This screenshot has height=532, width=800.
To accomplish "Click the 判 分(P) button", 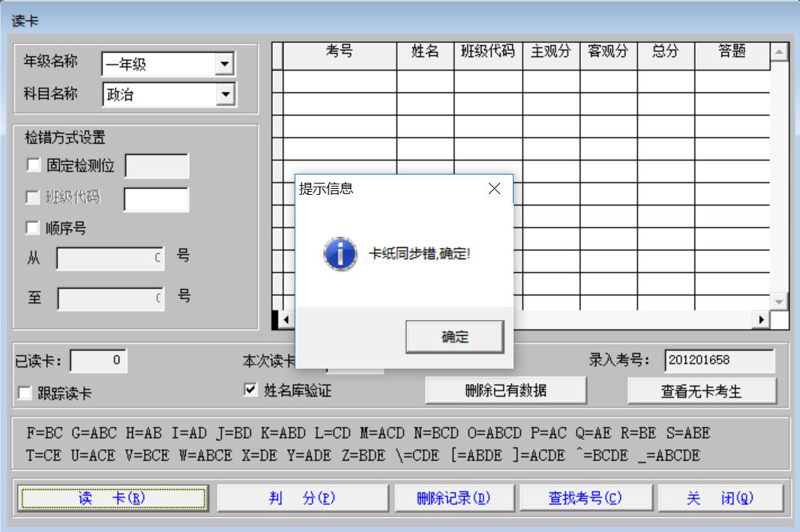I will pos(302,498).
